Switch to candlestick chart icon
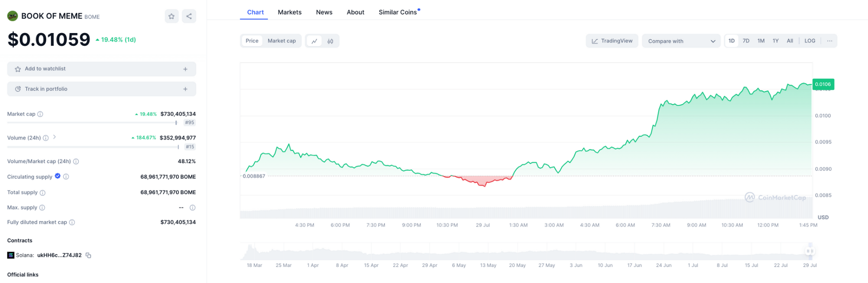The width and height of the screenshot is (868, 283). 330,41
